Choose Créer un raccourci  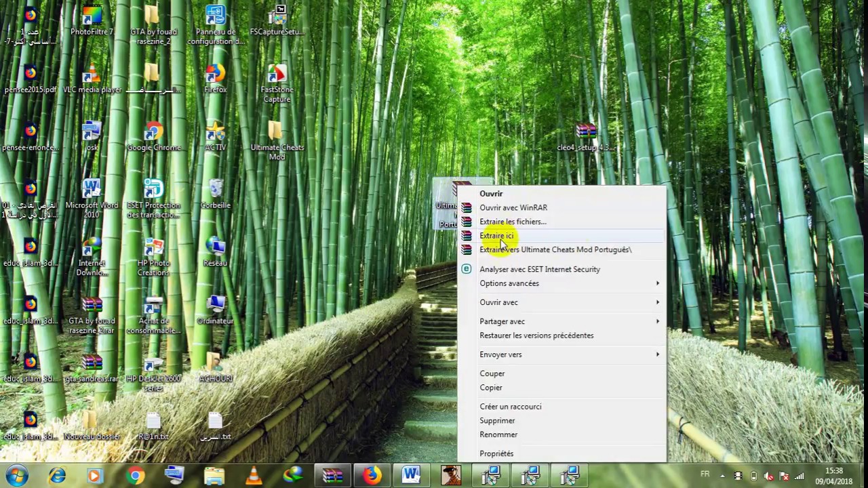(561, 407)
